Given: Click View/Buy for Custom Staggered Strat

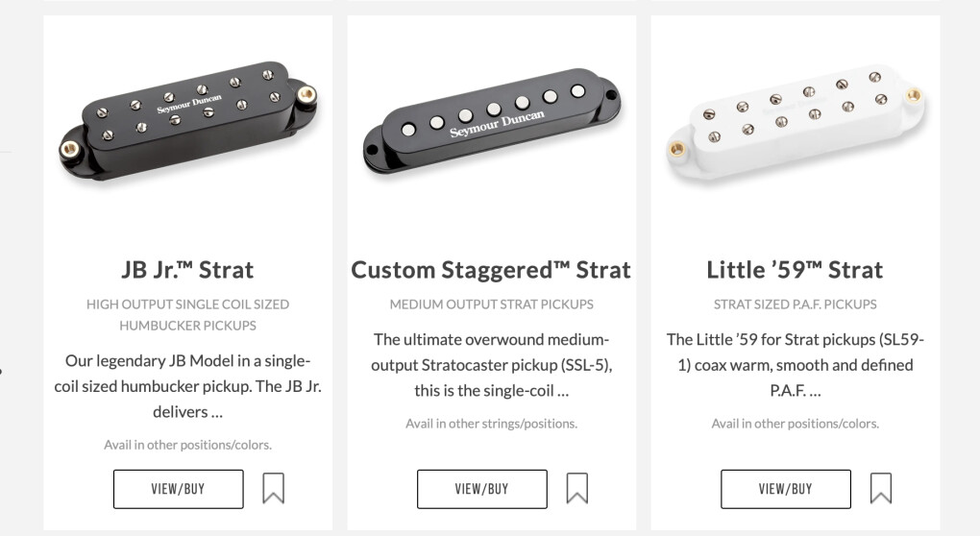Looking at the screenshot, I should [x=482, y=489].
